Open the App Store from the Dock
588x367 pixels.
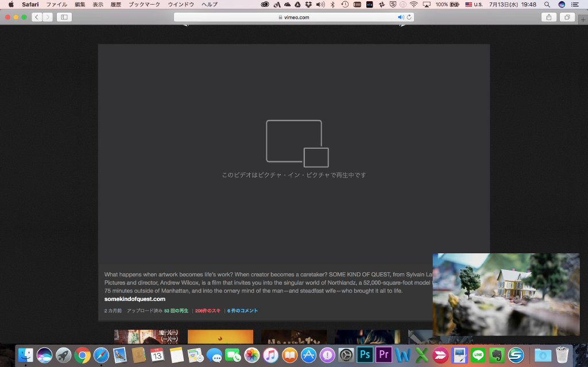tap(308, 355)
